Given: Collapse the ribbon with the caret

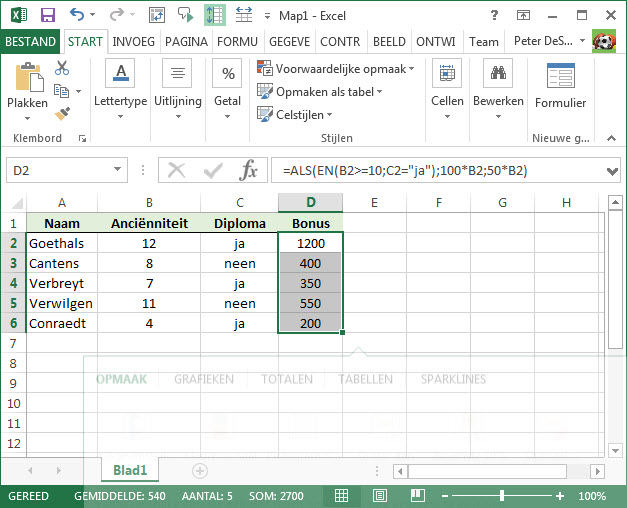Looking at the screenshot, I should [x=611, y=138].
